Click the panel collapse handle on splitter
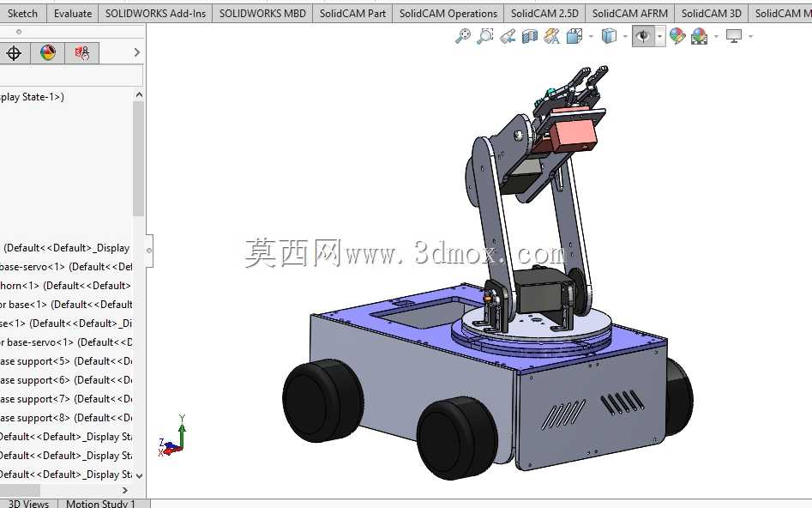The height and width of the screenshot is (508, 812). [149, 251]
